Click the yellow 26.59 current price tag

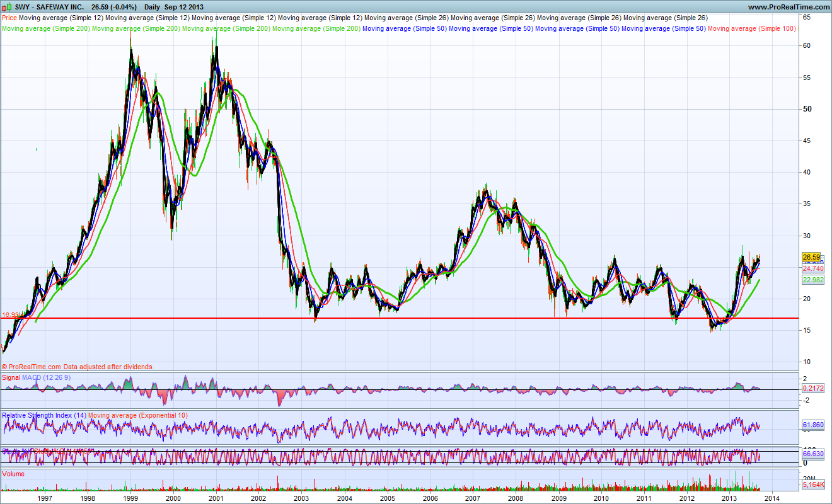coord(811,258)
